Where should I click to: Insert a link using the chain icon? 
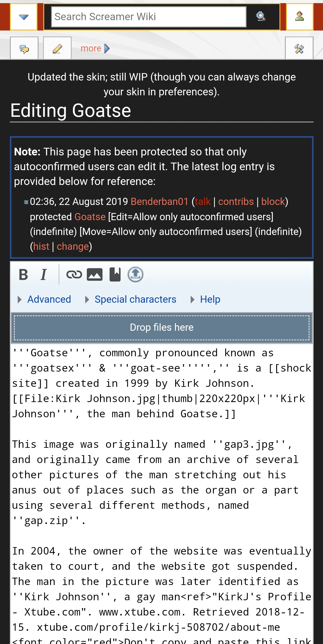(x=74, y=274)
